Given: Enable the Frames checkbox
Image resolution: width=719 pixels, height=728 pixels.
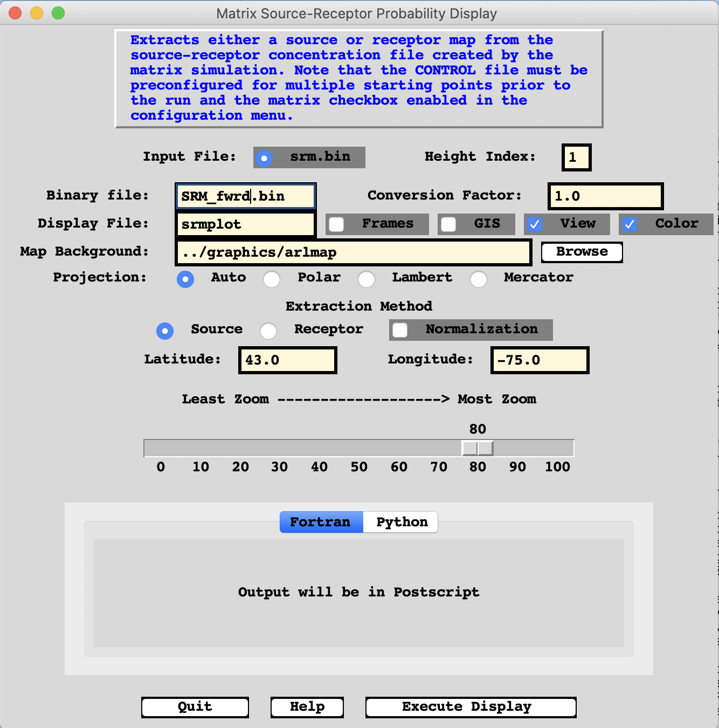Looking at the screenshot, I should tap(337, 224).
